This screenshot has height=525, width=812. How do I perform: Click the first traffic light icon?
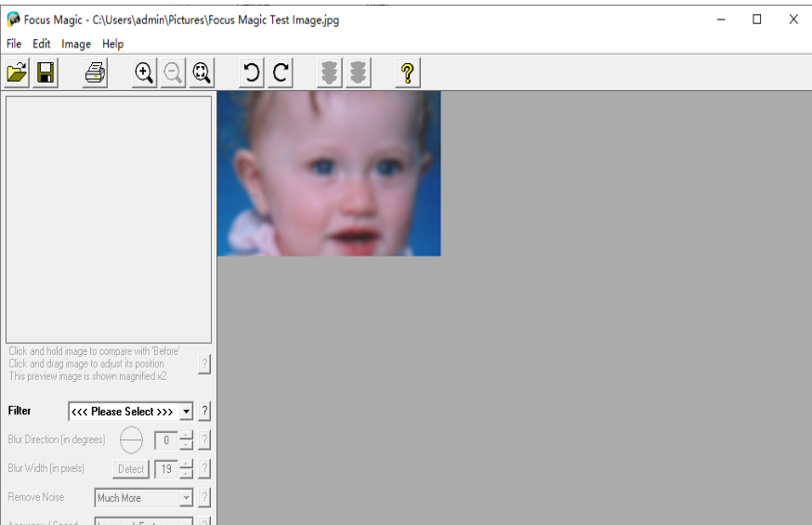[x=330, y=72]
